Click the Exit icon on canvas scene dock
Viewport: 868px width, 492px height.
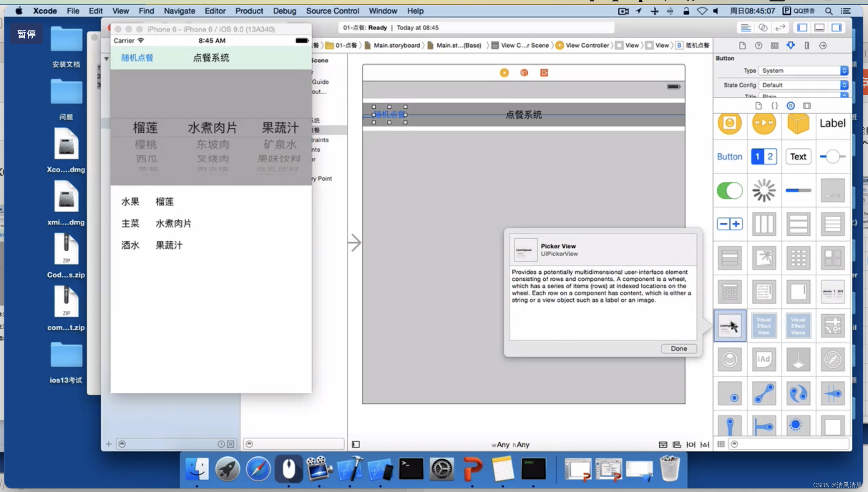click(x=544, y=73)
